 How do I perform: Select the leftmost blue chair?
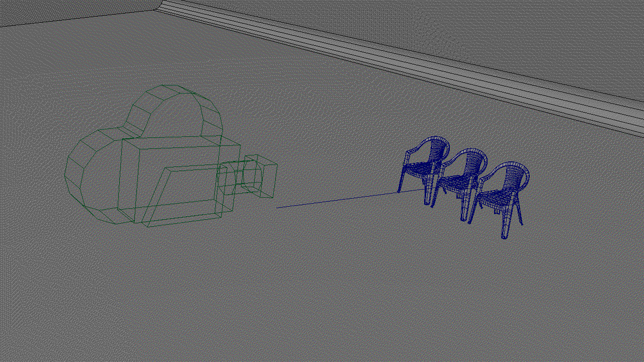click(x=425, y=166)
